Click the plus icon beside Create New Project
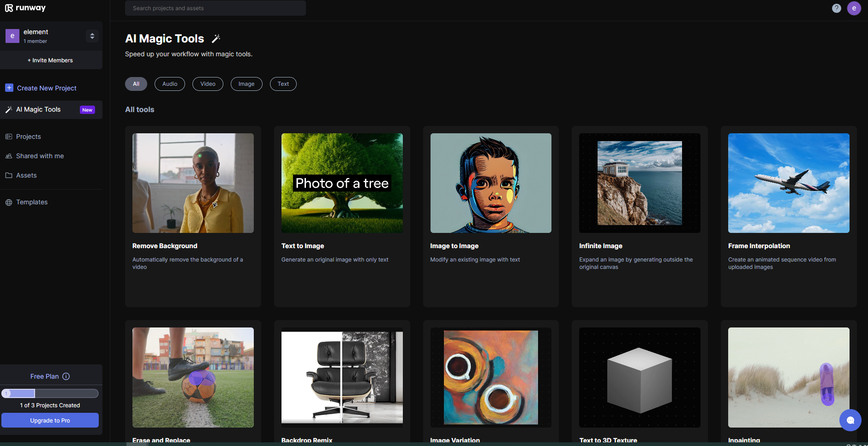868x446 pixels. point(9,88)
